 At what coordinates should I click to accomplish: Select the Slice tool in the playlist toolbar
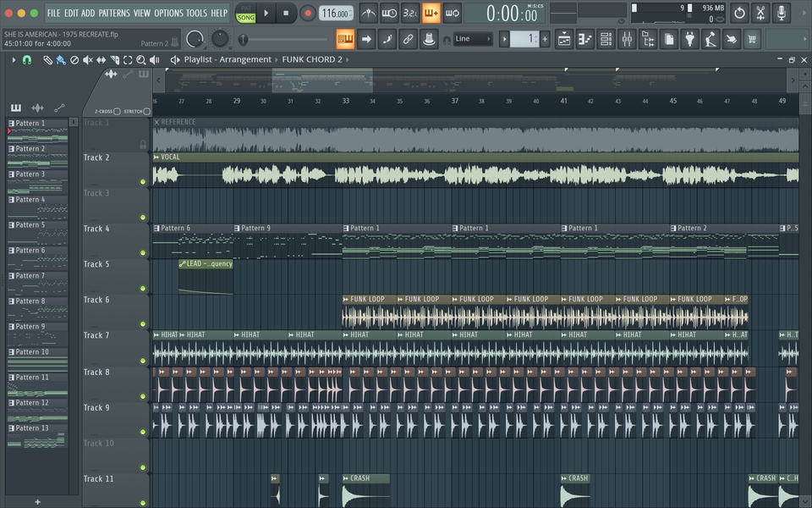click(x=113, y=59)
